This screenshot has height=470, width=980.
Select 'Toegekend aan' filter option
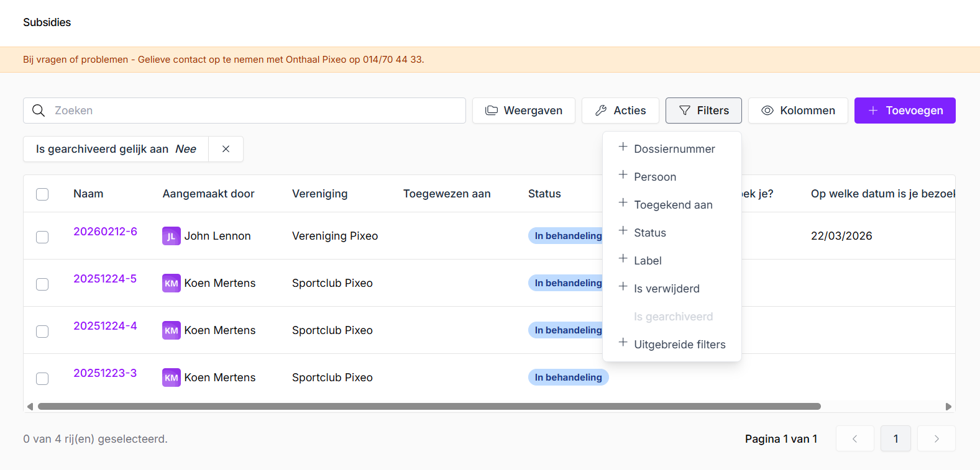point(672,205)
